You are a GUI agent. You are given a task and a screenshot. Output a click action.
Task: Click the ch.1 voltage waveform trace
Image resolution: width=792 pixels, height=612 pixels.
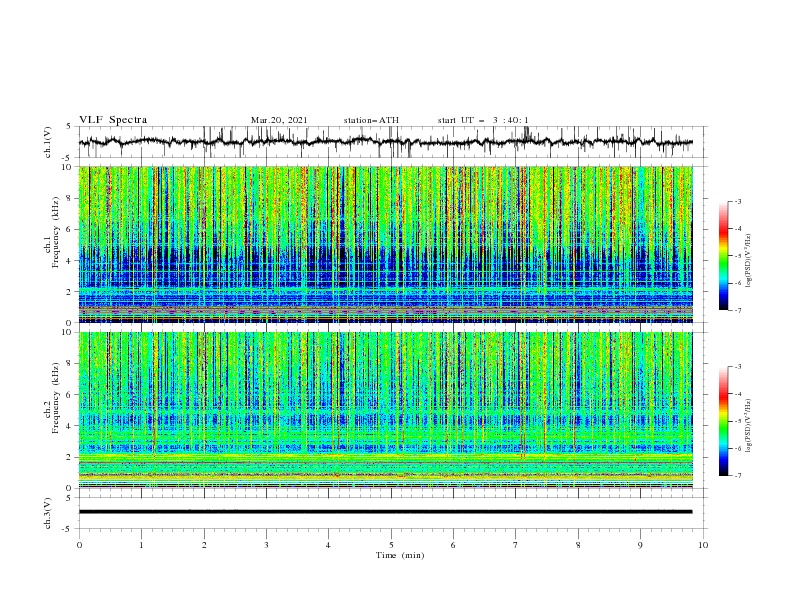click(x=386, y=142)
